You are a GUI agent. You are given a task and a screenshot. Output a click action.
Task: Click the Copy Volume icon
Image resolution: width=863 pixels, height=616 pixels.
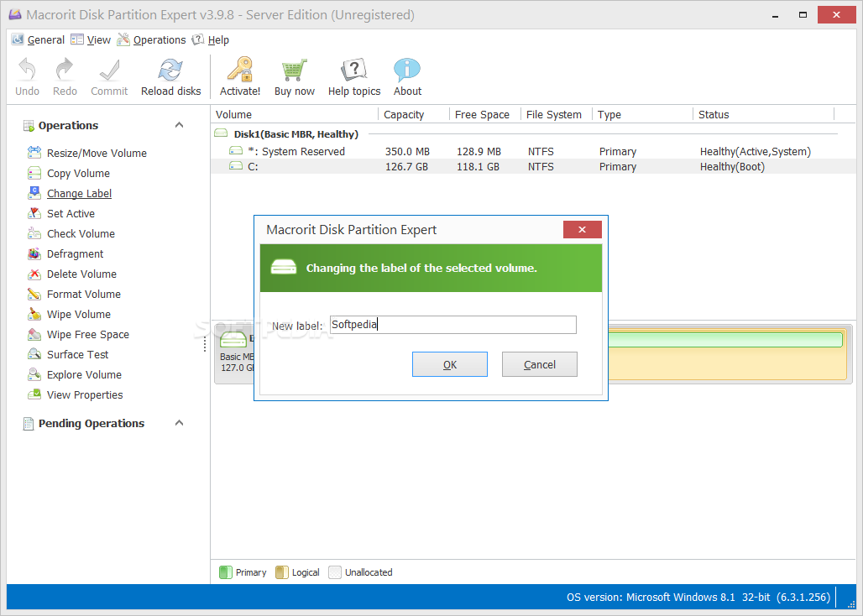pyautogui.click(x=34, y=173)
